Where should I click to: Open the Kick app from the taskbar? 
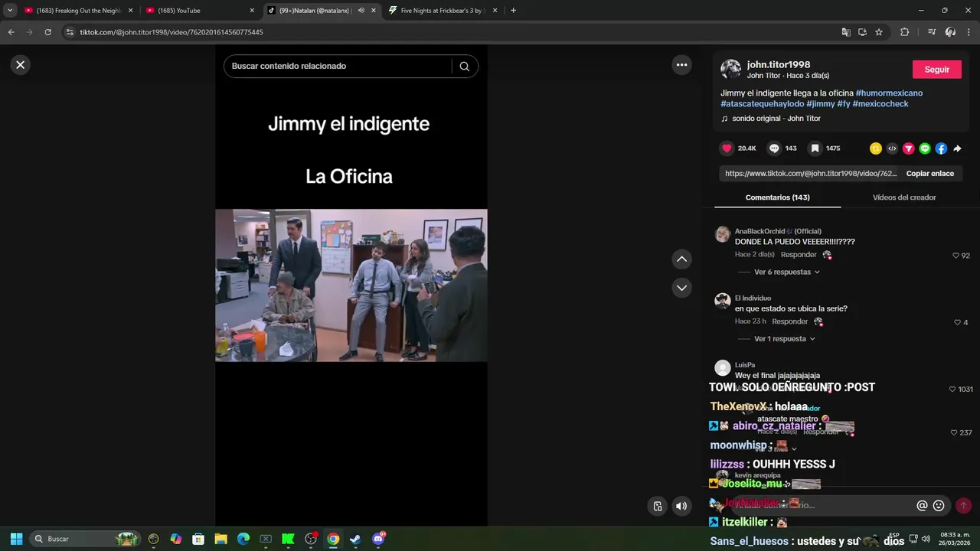[x=288, y=539]
